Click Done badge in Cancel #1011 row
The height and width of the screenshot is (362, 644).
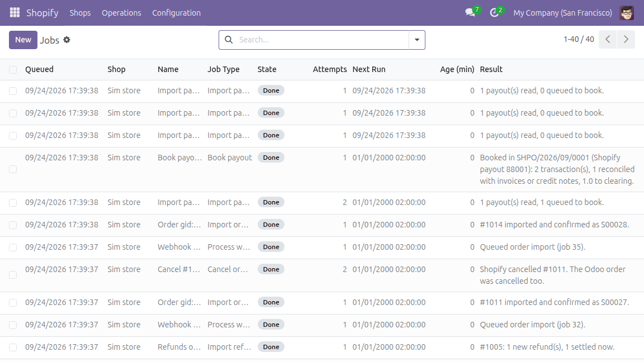271,269
